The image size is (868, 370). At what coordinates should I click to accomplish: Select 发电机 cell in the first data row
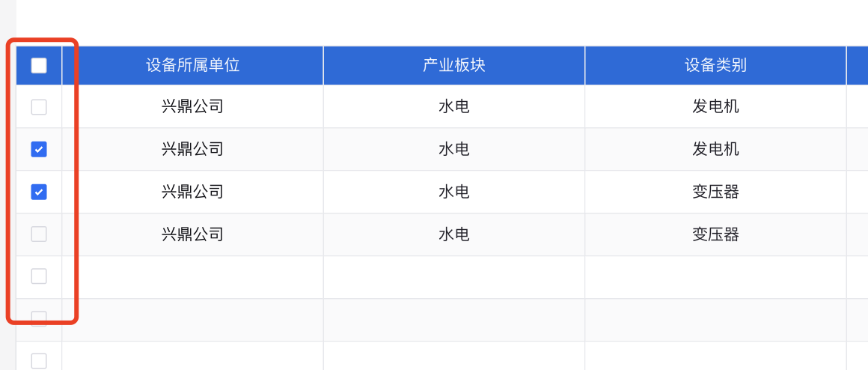[x=715, y=106]
